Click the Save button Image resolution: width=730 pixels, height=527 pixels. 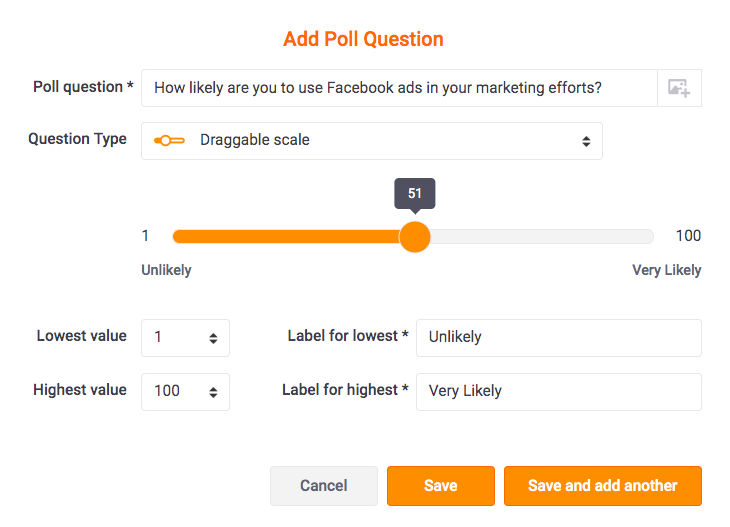440,486
